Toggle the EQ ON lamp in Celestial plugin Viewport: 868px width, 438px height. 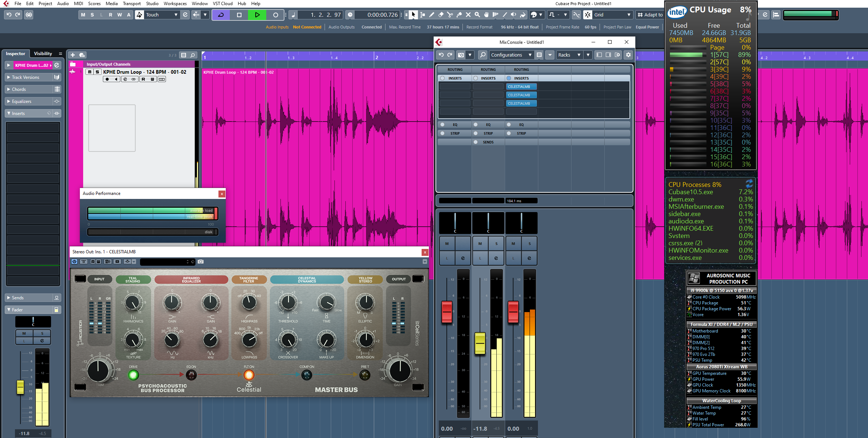[x=191, y=374]
